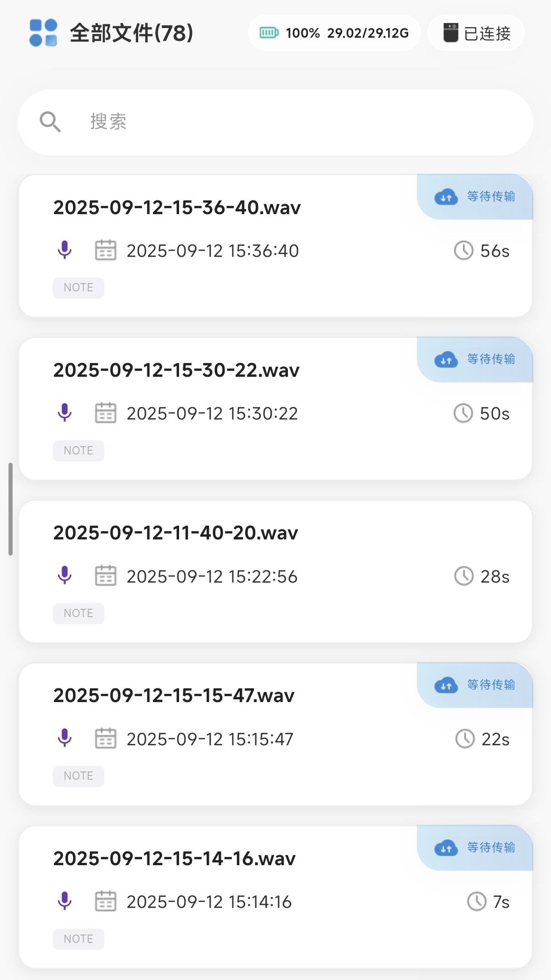This screenshot has width=551, height=980.
Task: Tap 等待传输 badge on 15-15-47 recording
Action: [x=490, y=685]
